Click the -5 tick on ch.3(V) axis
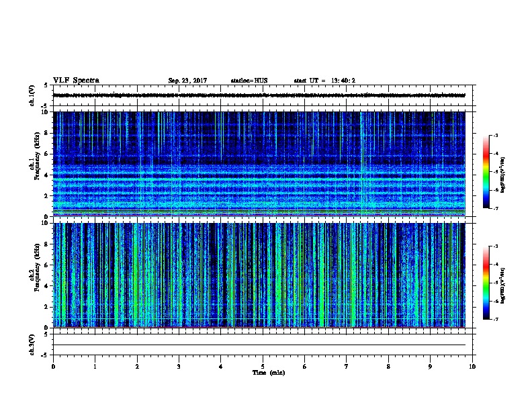 point(45,355)
